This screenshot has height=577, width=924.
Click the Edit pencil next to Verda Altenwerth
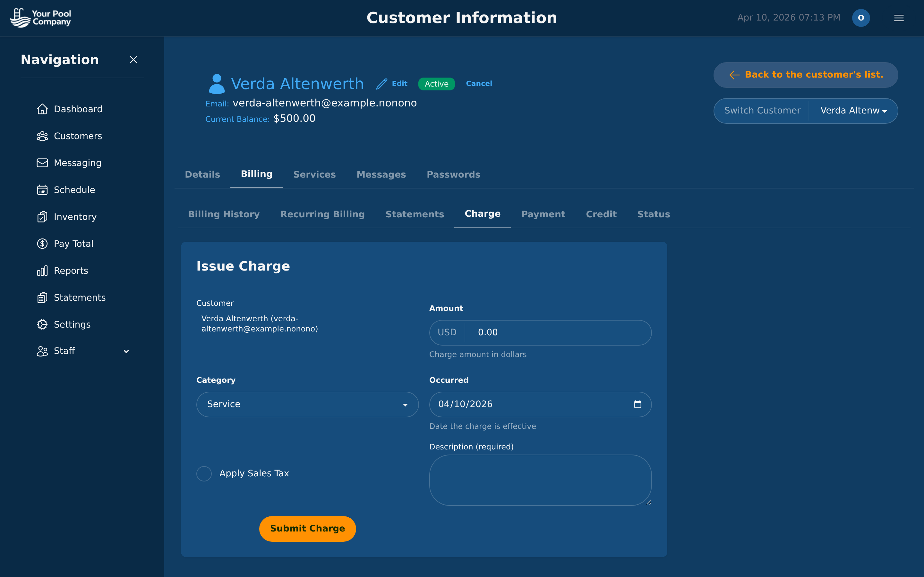[381, 84]
